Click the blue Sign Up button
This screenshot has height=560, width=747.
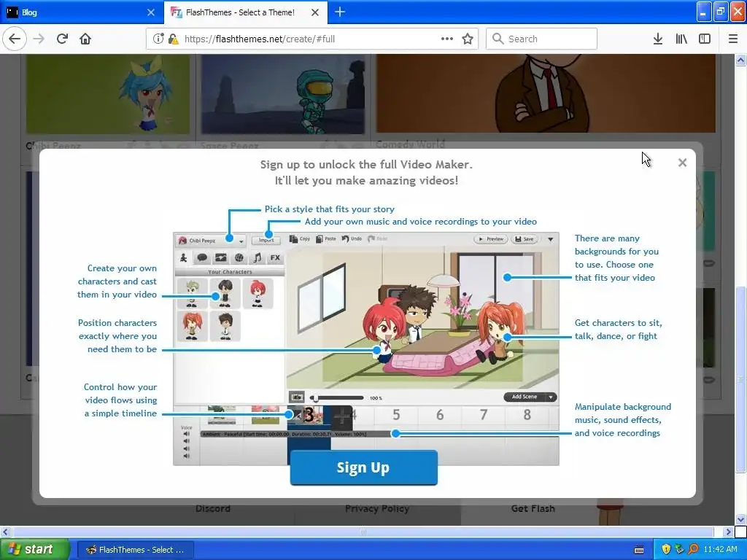click(x=363, y=467)
